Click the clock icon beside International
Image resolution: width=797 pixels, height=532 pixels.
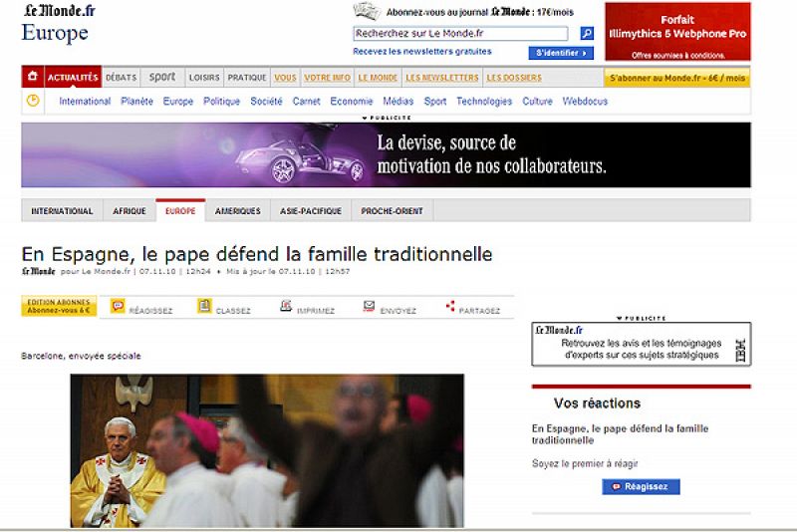(33, 101)
